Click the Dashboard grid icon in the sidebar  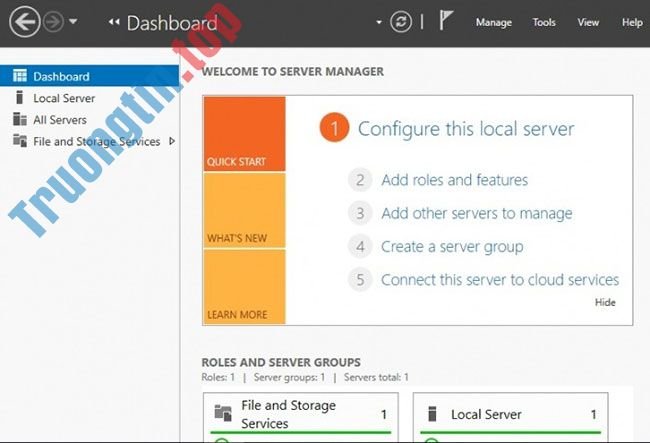[19, 76]
